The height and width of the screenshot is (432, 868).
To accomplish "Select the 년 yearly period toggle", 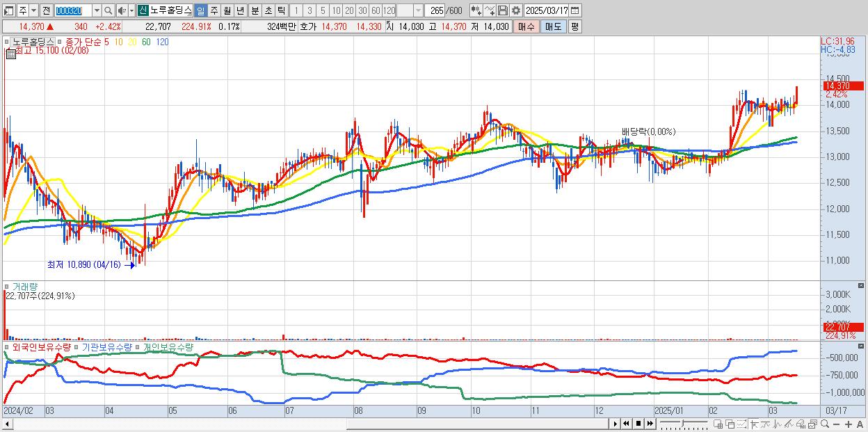I will (241, 10).
